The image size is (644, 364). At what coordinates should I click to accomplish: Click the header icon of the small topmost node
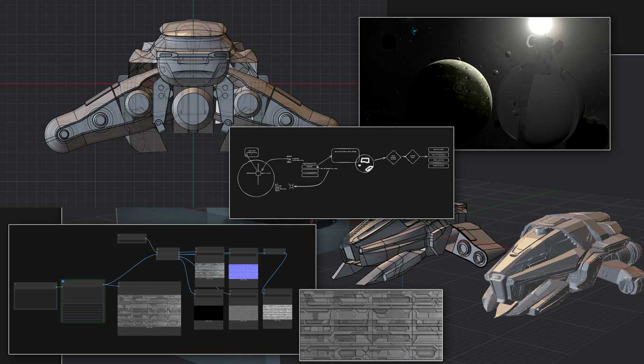tap(119, 236)
